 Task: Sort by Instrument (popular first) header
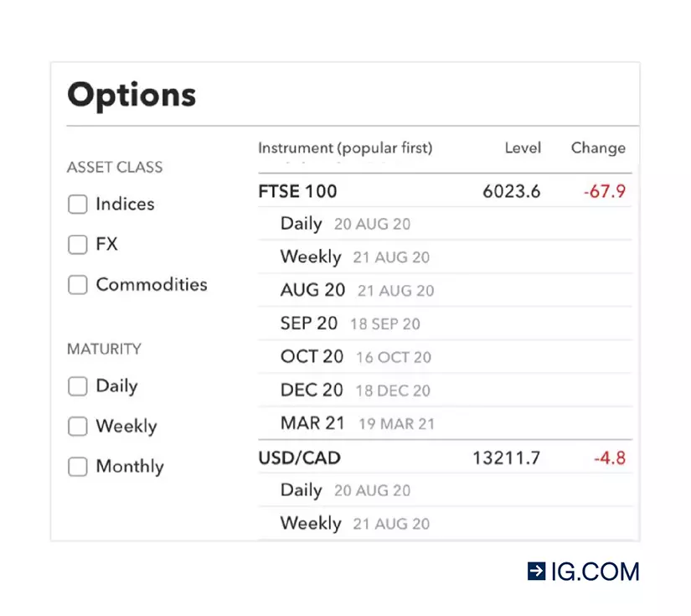click(345, 148)
